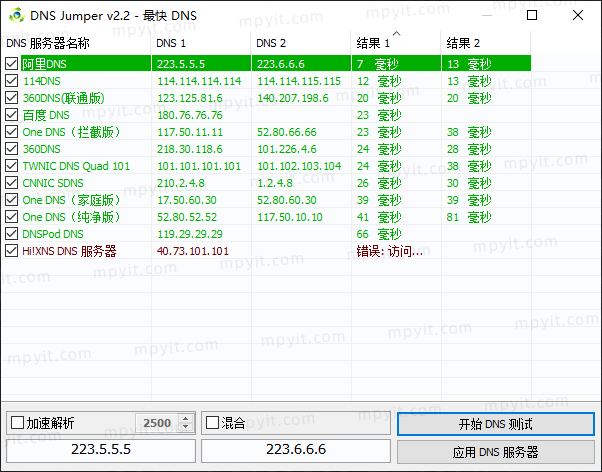Viewport: 602px width, 472px height.
Task: Click the 223.6.6.6 secondary DNS field
Action: pyautogui.click(x=296, y=449)
